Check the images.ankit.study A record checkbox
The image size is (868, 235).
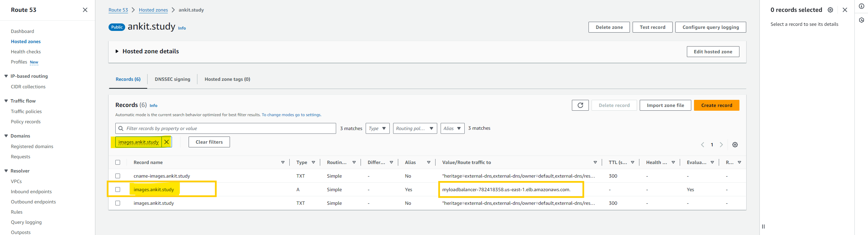click(x=118, y=189)
